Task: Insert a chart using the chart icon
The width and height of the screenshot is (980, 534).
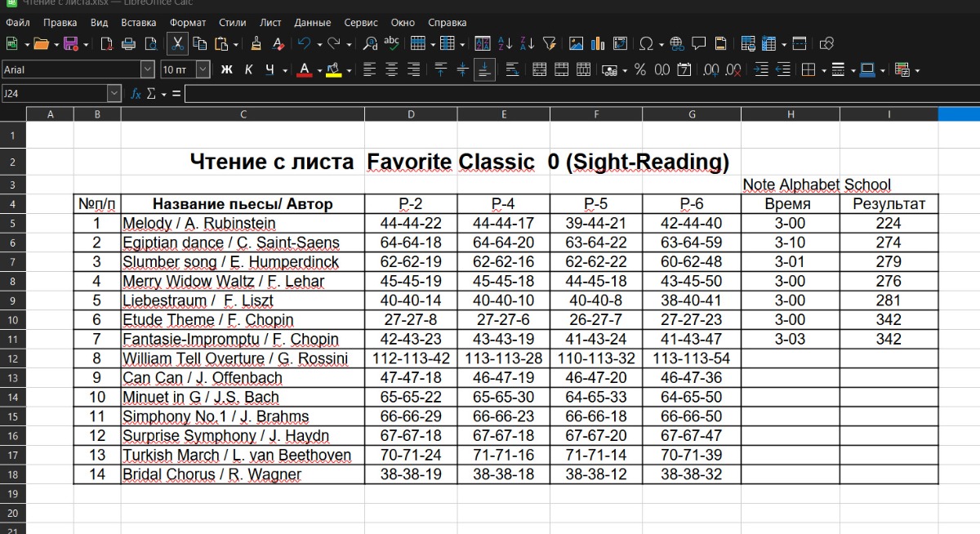Action: pos(597,44)
